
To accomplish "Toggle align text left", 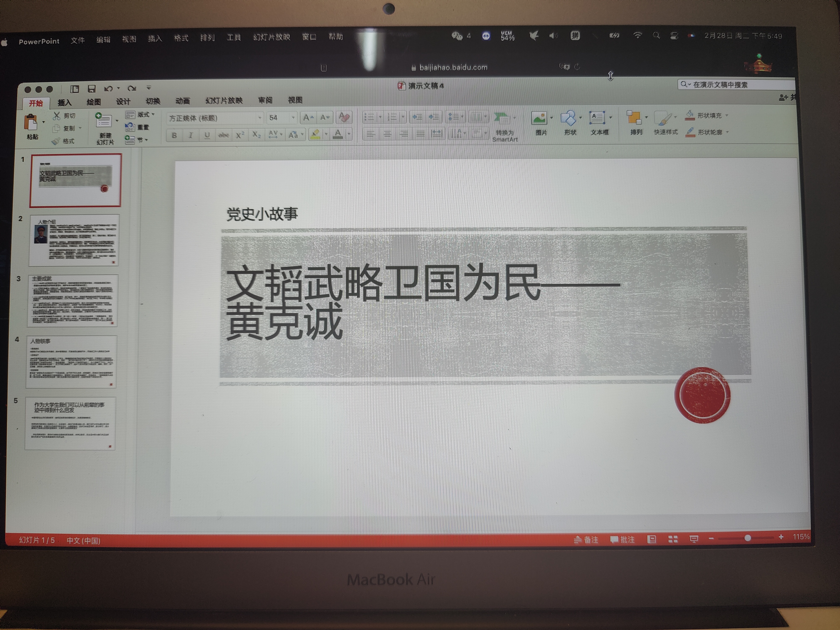I will 371,134.
